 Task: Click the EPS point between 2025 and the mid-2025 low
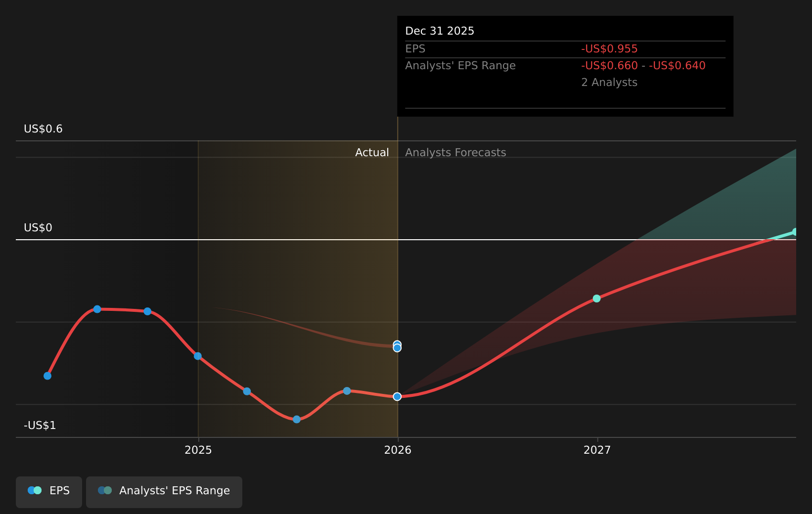(247, 391)
